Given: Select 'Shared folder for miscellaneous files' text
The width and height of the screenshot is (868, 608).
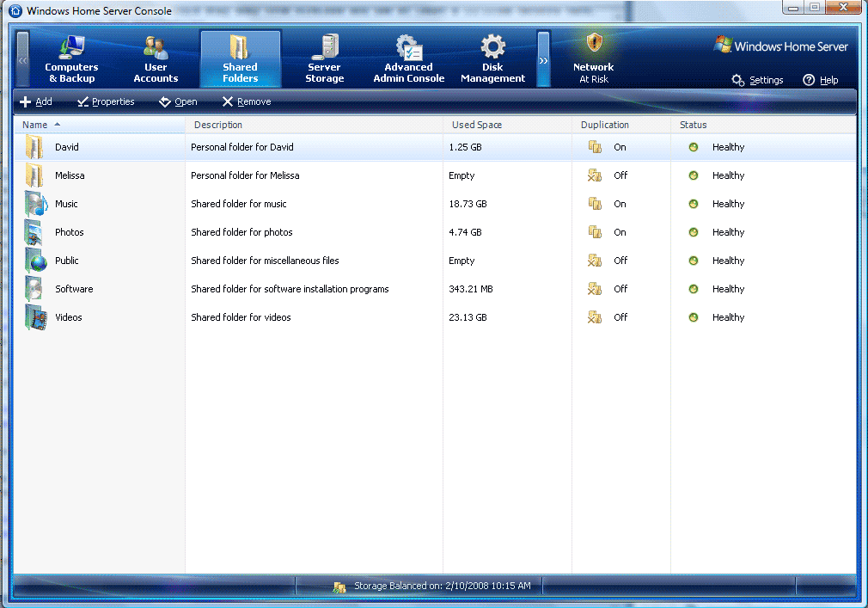Looking at the screenshot, I should tap(266, 261).
